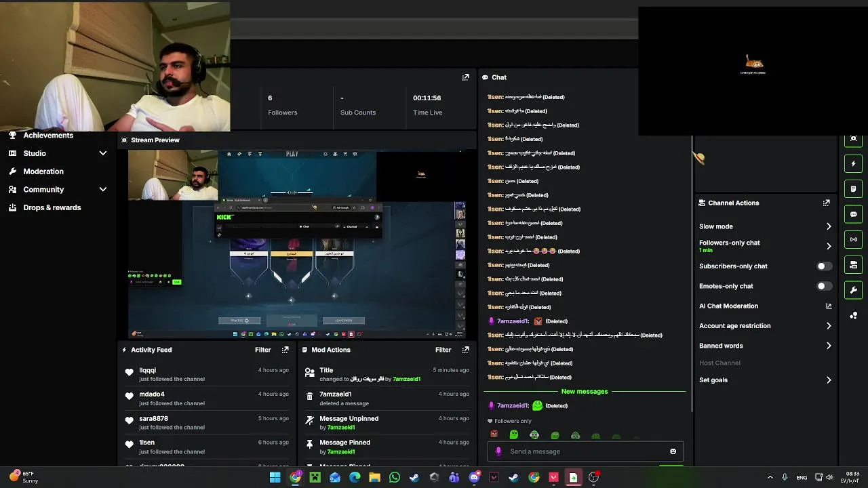Click 7amzaeid1 in Message Pinned entry
868x488 pixels.
[x=341, y=451]
